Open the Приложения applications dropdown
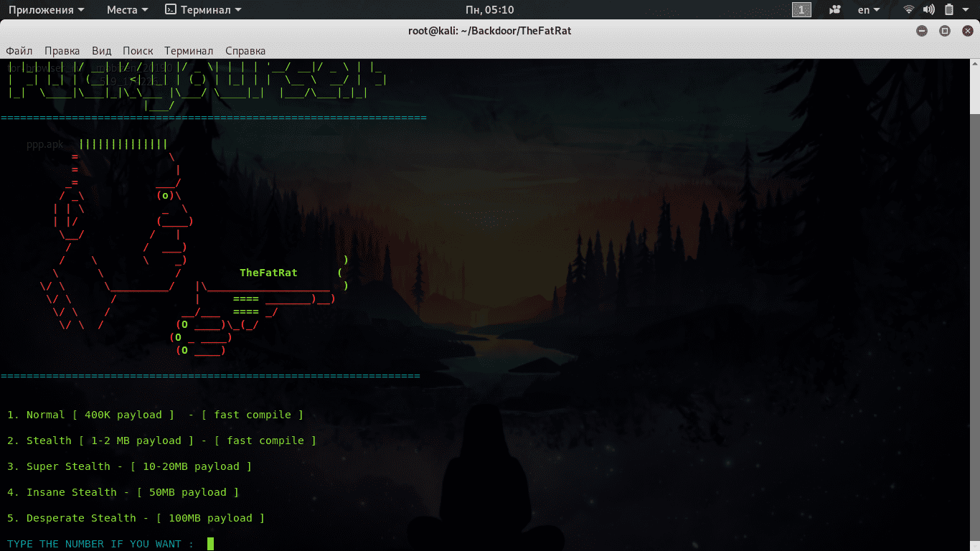980x551 pixels. tap(46, 10)
